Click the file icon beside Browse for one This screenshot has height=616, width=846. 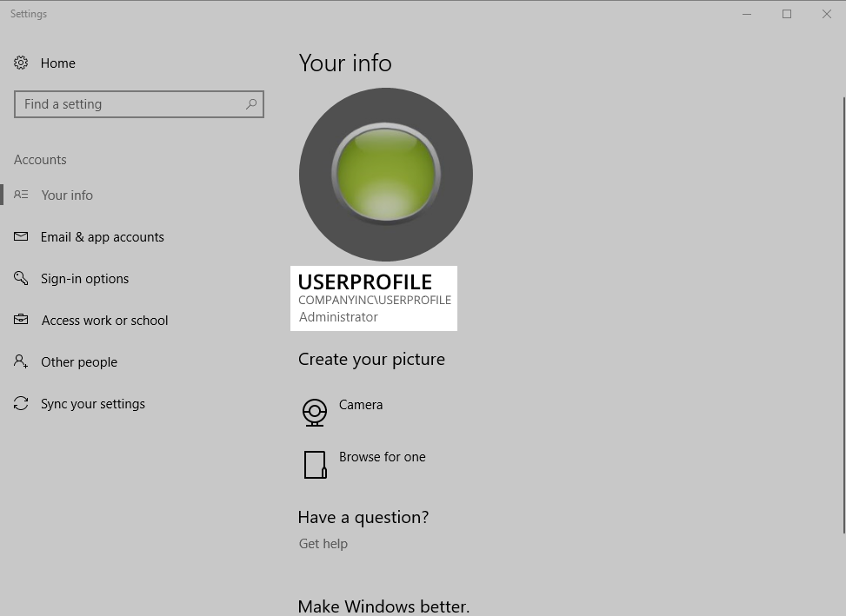pos(315,464)
